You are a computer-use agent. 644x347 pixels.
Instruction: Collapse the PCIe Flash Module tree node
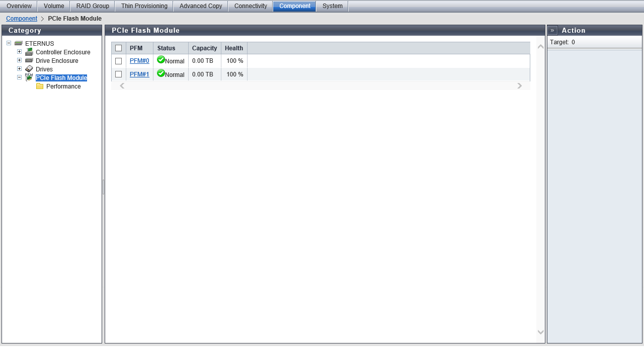pyautogui.click(x=19, y=77)
